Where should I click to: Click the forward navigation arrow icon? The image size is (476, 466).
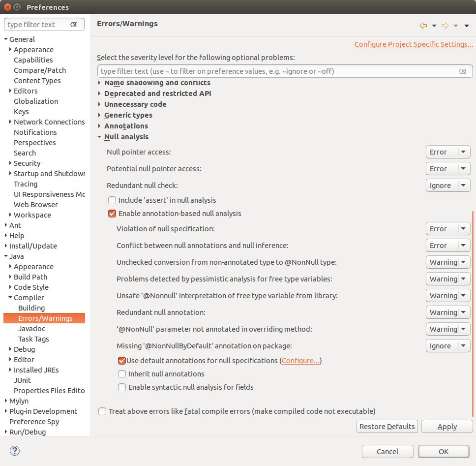[445, 26]
